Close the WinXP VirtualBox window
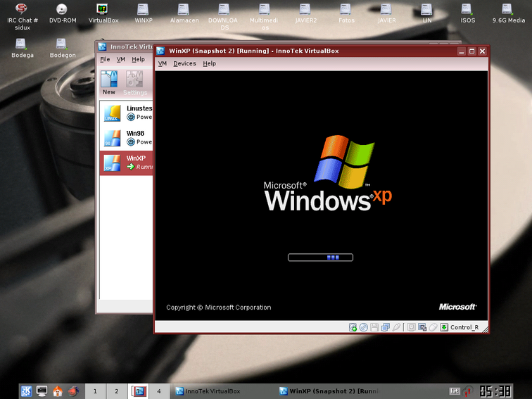Screen dimensions: 532x399 tap(483, 51)
